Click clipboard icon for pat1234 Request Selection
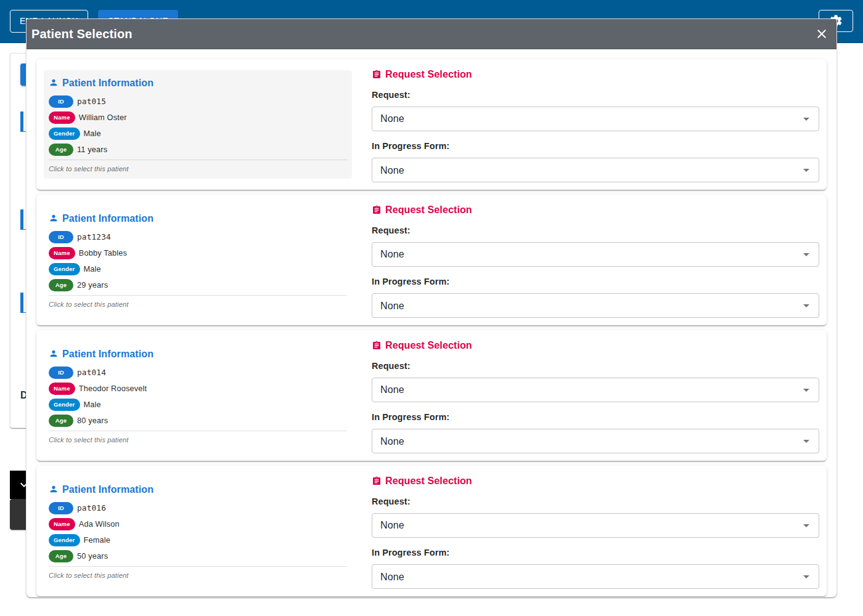 377,210
